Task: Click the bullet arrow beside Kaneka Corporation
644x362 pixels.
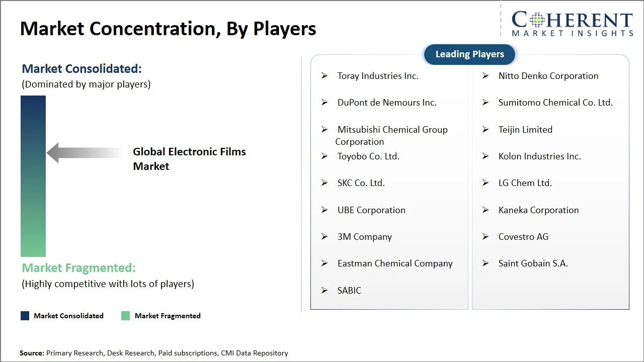Action: click(x=486, y=210)
